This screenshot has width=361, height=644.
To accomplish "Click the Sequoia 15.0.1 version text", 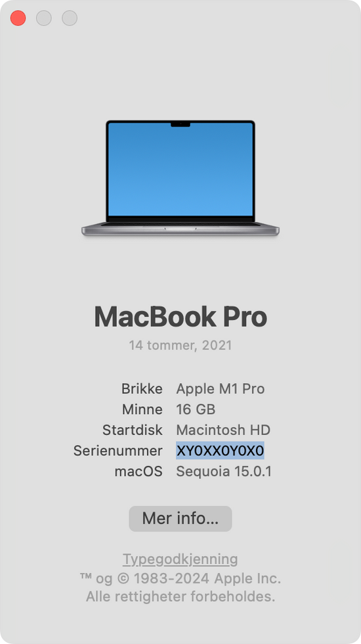I will tap(224, 472).
